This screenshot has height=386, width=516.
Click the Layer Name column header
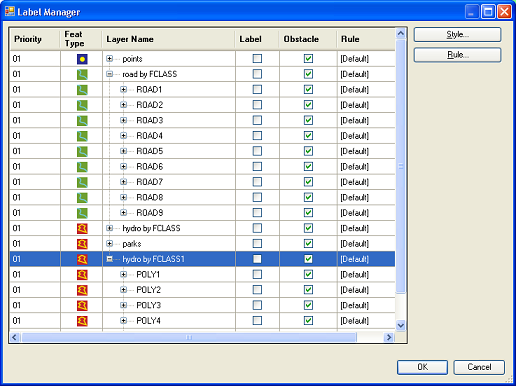pos(169,39)
